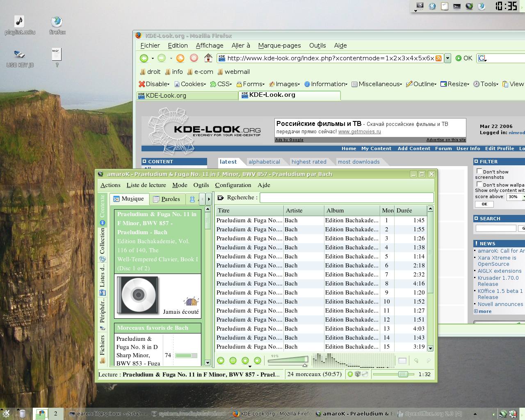Skip to next track in amaroK
The height and width of the screenshot is (420, 525).
(258, 361)
